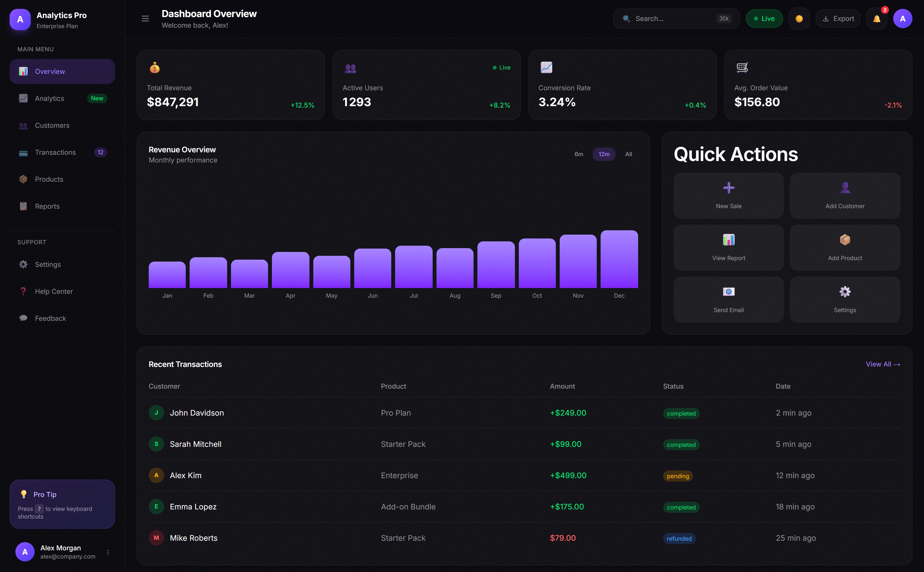Switch revenue overview to All tab
The width and height of the screenshot is (924, 572).
point(629,154)
